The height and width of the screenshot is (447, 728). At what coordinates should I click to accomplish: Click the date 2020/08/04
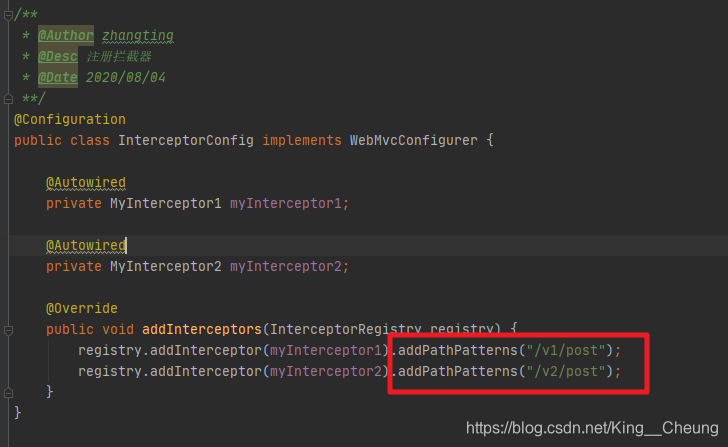pyautogui.click(x=125, y=77)
